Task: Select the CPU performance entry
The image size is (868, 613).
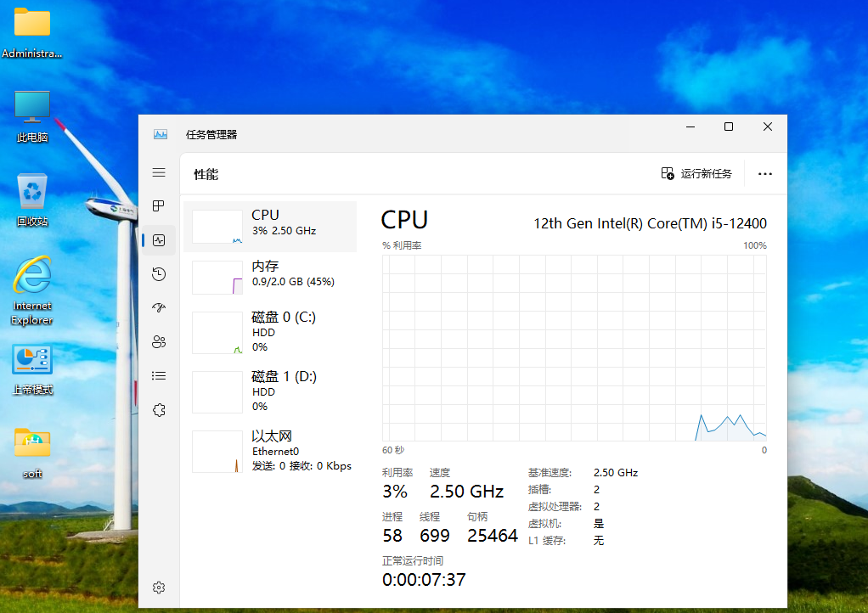Action: pyautogui.click(x=270, y=227)
